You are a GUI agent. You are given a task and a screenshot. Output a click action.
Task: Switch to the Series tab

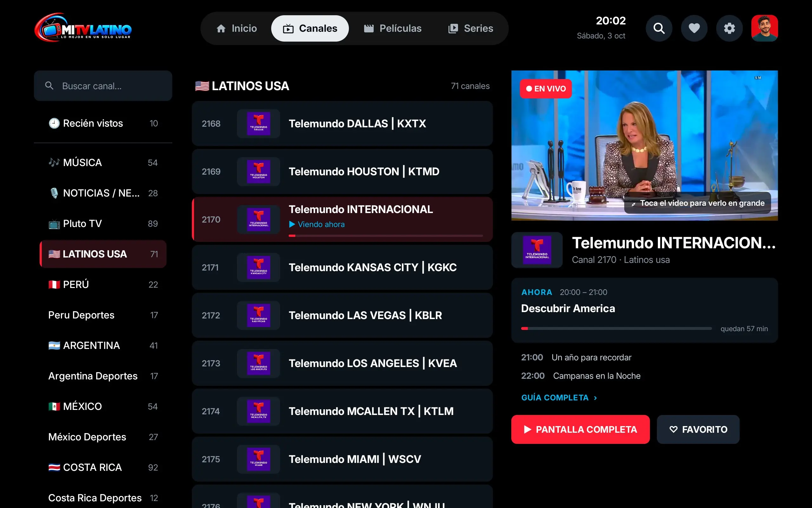pyautogui.click(x=471, y=28)
